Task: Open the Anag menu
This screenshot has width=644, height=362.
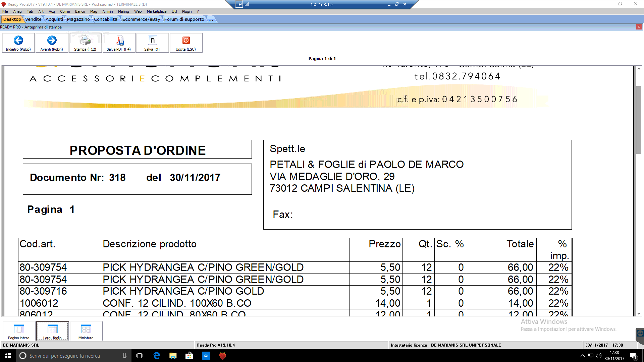Action: pos(17,11)
